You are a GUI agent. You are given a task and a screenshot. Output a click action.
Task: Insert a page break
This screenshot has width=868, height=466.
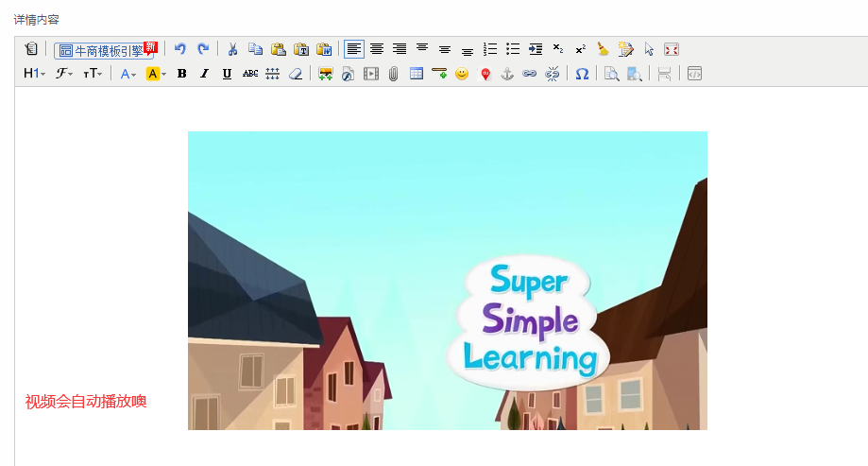664,74
